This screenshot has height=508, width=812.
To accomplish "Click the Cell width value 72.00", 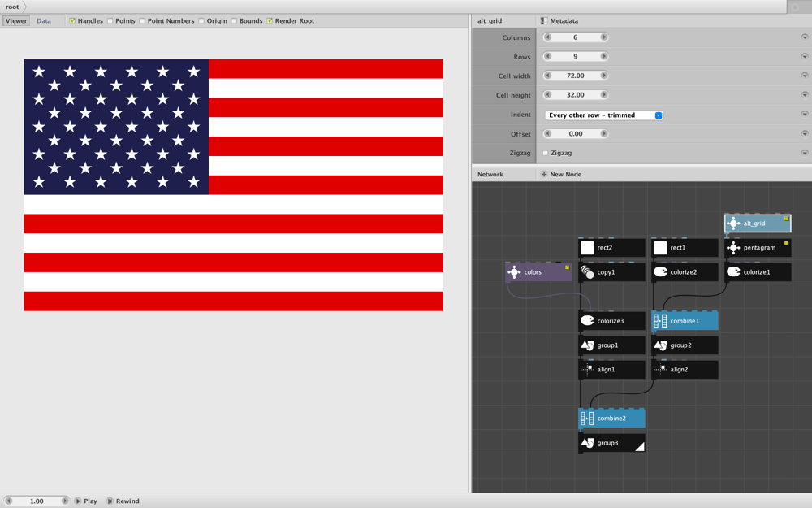I will point(576,76).
